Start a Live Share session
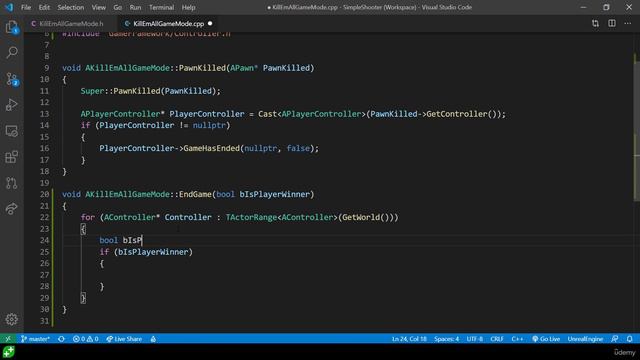Screen dimensions: 640x360 124,339
